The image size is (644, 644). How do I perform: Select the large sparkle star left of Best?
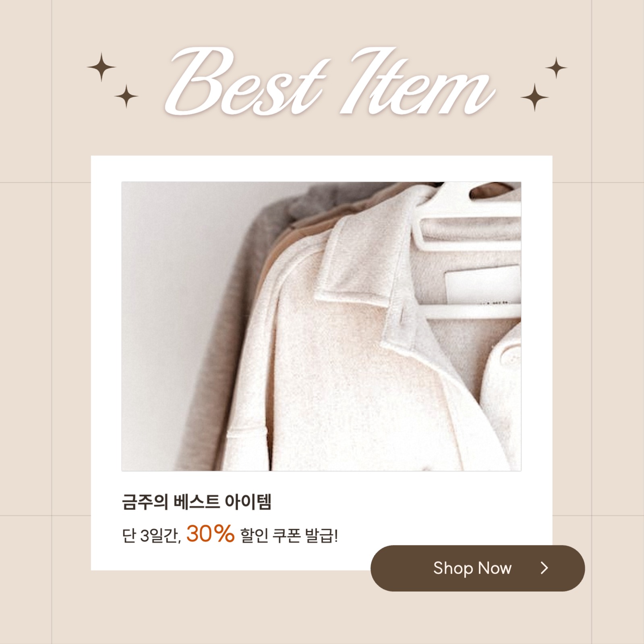(101, 67)
